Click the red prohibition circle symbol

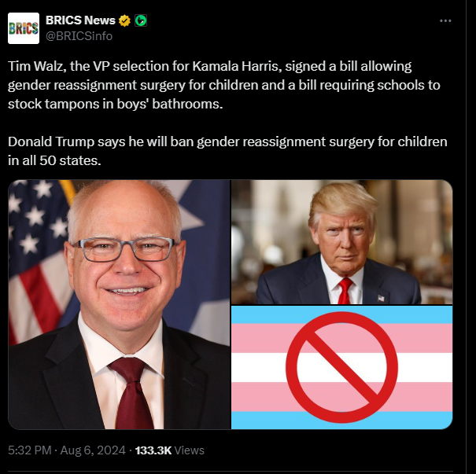point(341,367)
